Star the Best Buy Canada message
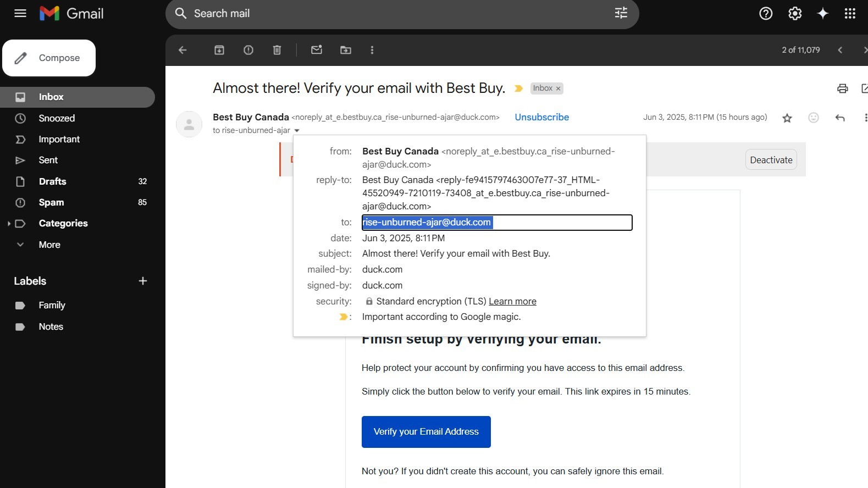Screen dimensions: 868x488 click(x=787, y=118)
